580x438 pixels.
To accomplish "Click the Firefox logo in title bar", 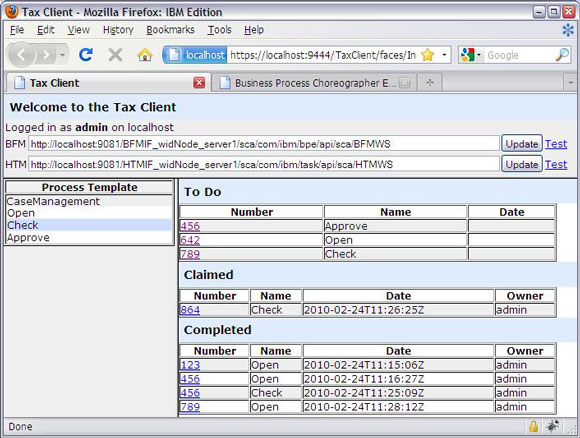I will 12,11.
